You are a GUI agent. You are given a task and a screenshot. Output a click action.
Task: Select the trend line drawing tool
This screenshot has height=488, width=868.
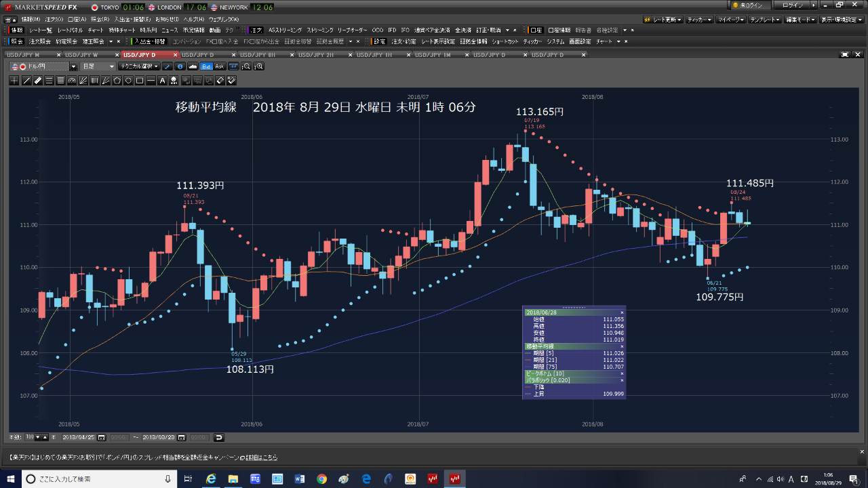click(x=26, y=81)
